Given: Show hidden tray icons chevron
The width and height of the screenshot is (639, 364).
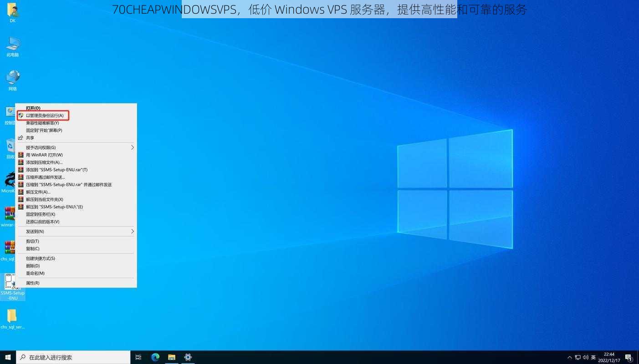Looking at the screenshot, I should (x=570, y=358).
